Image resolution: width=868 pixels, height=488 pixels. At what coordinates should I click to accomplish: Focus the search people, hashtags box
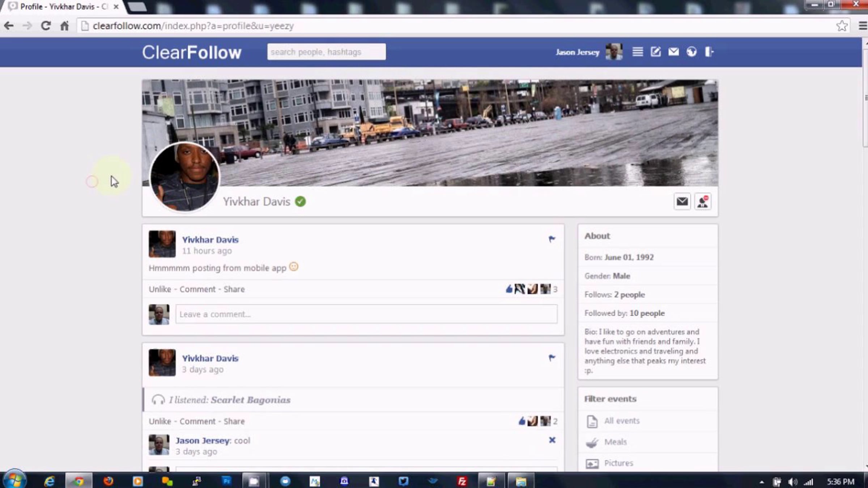tap(326, 52)
